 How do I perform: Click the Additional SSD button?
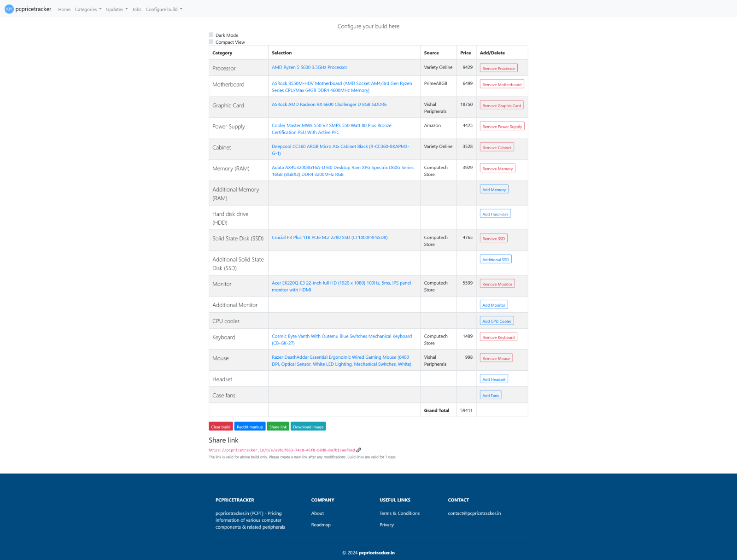point(496,259)
